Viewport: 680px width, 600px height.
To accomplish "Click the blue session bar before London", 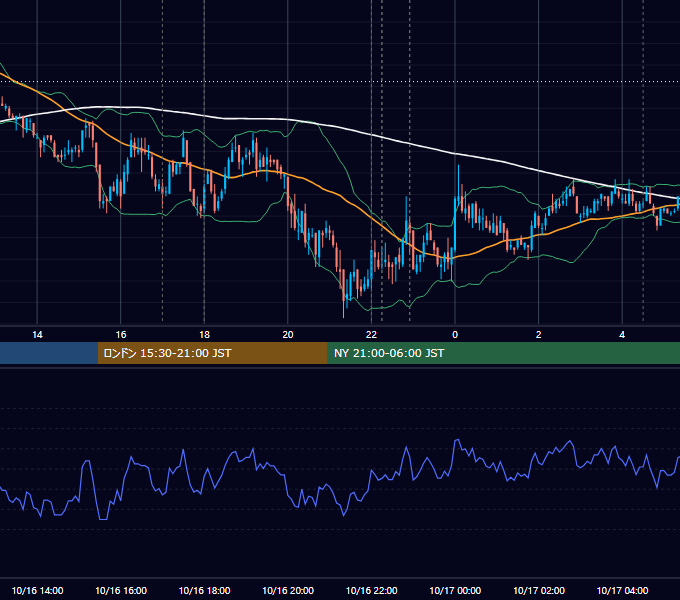I will (49, 353).
